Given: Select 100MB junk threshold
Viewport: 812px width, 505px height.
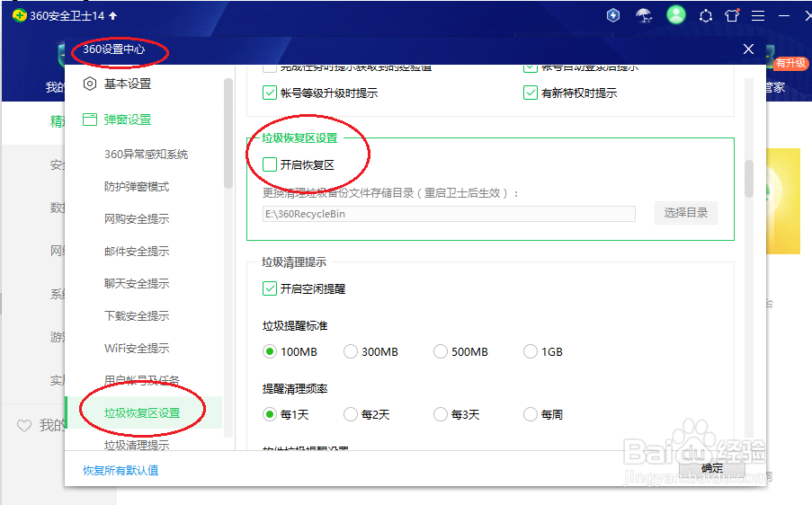Looking at the screenshot, I should tap(269, 352).
